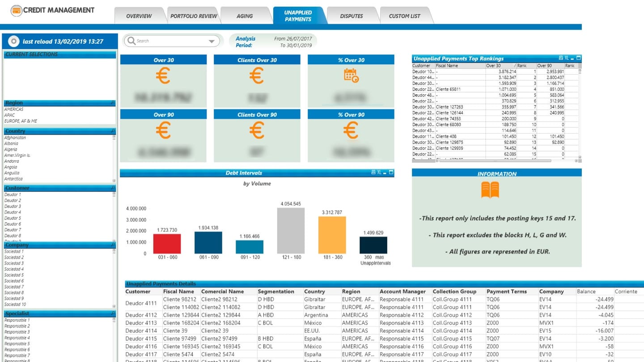Screen dimensions: 644x362
Task: Export Top Rankings table to Excel (XL)
Action: (x=567, y=58)
